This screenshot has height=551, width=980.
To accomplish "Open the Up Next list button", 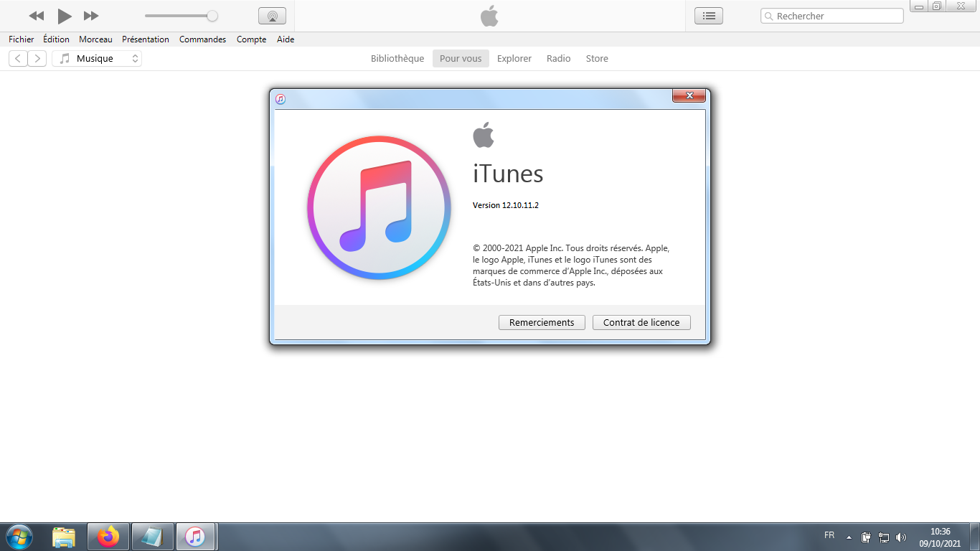I will coord(709,16).
